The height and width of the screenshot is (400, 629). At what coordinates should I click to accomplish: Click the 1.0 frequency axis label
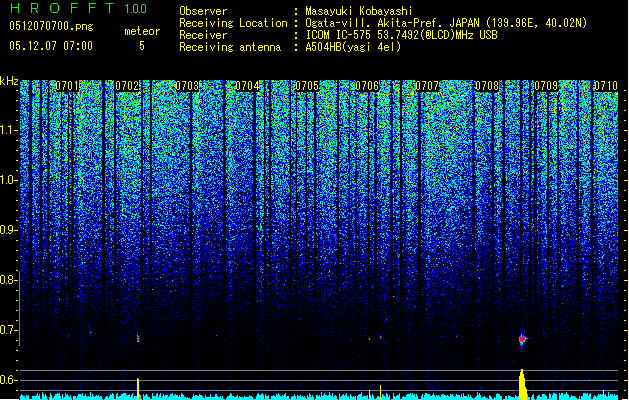pos(8,180)
